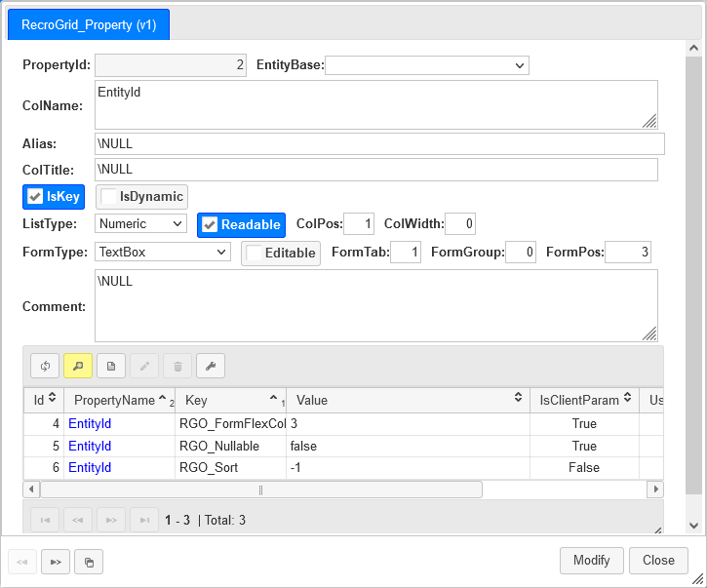Image resolution: width=707 pixels, height=588 pixels.
Task: Go to next record arrow at bottom left
Action: [x=56, y=562]
